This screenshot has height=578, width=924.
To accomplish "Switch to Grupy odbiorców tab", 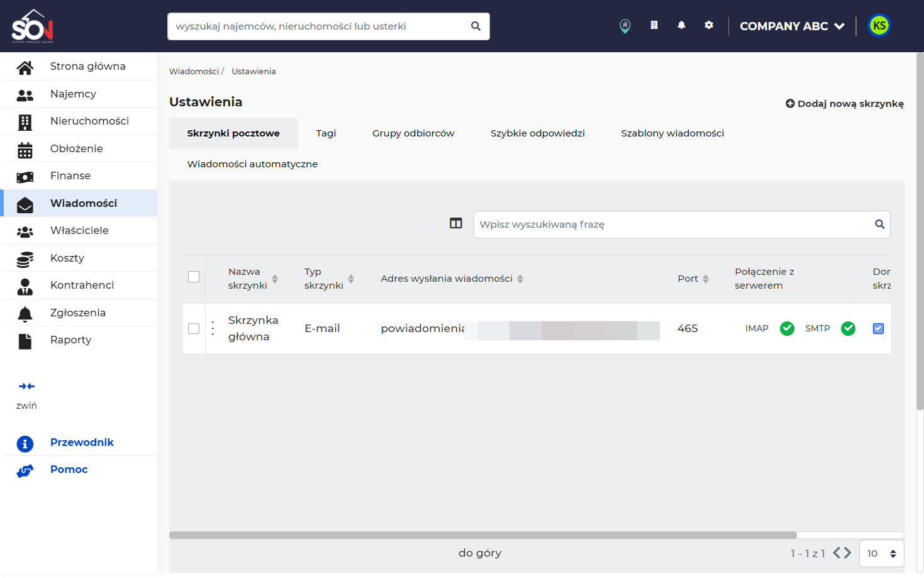I will (x=413, y=133).
